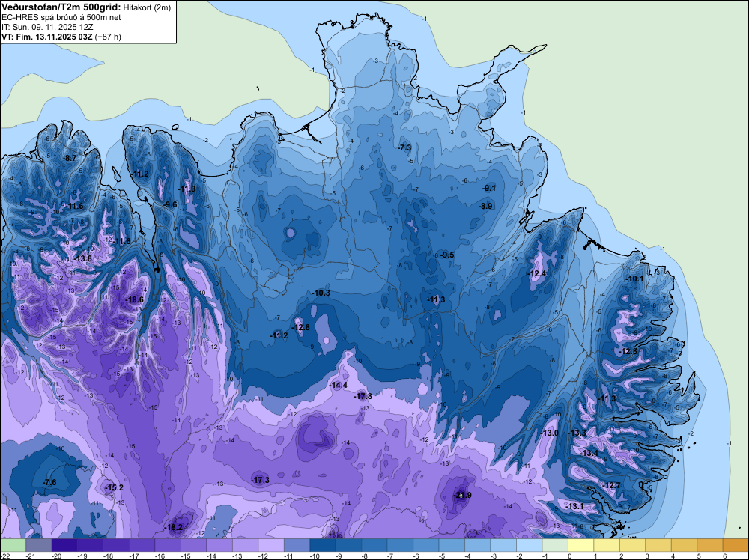
Task: Click legend swatch between -11 and -10
Action: click(297, 545)
